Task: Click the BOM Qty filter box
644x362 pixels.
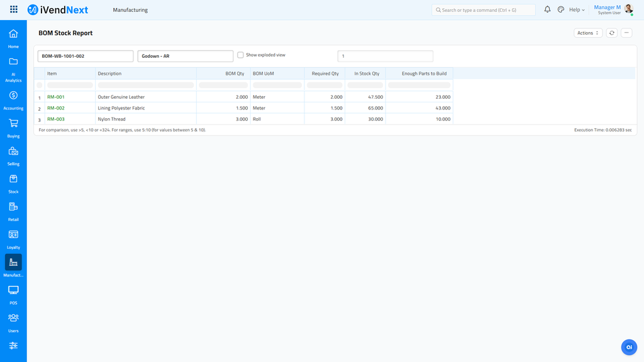Action: (x=223, y=85)
